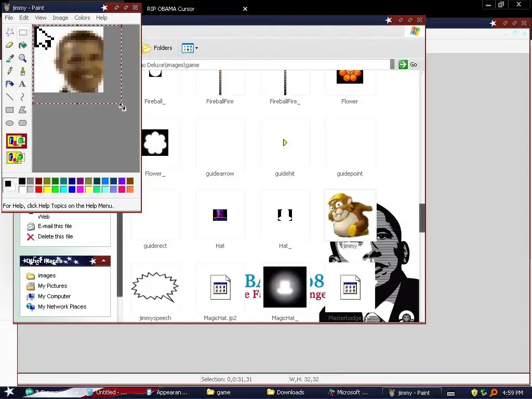Select the Magnifier tool in Paint
This screenshot has width=532, height=399.
point(23,58)
